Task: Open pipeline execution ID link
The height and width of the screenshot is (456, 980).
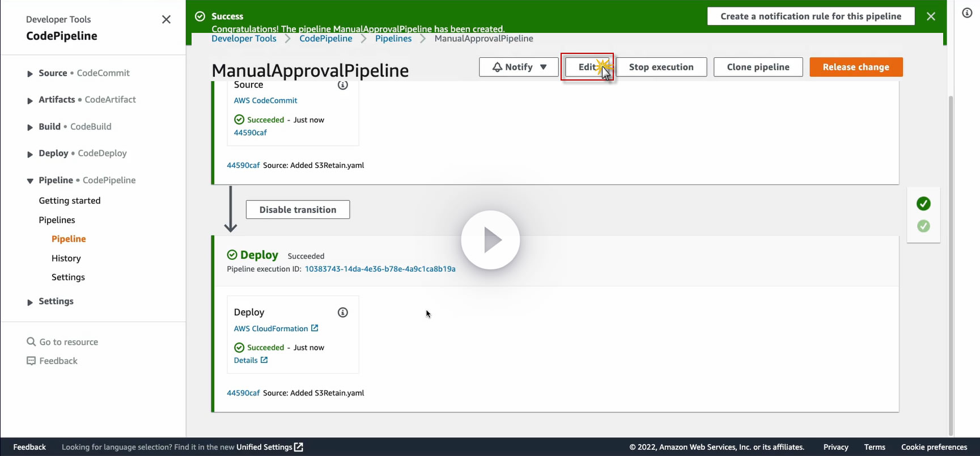Action: tap(380, 269)
